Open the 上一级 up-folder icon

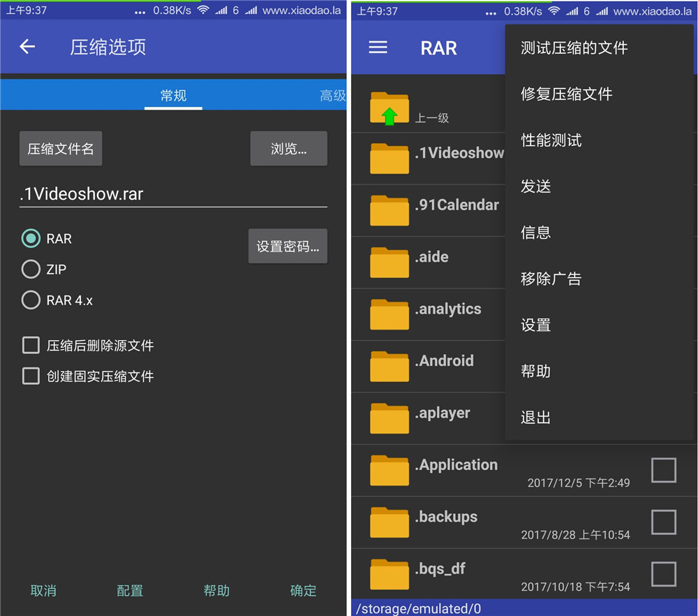(389, 108)
